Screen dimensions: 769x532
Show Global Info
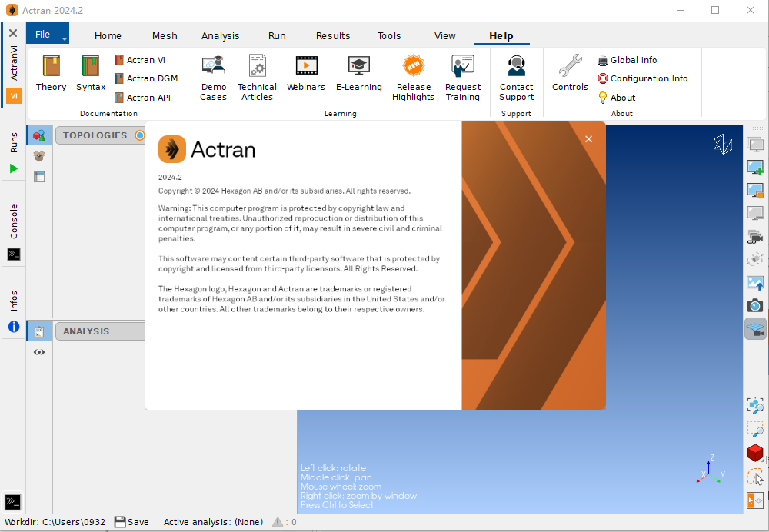[x=628, y=60]
